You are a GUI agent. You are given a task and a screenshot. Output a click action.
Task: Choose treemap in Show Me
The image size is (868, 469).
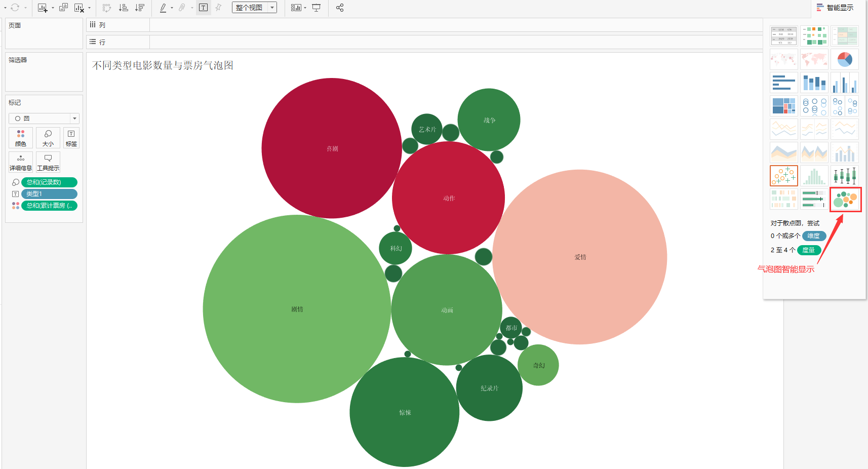[x=784, y=106]
